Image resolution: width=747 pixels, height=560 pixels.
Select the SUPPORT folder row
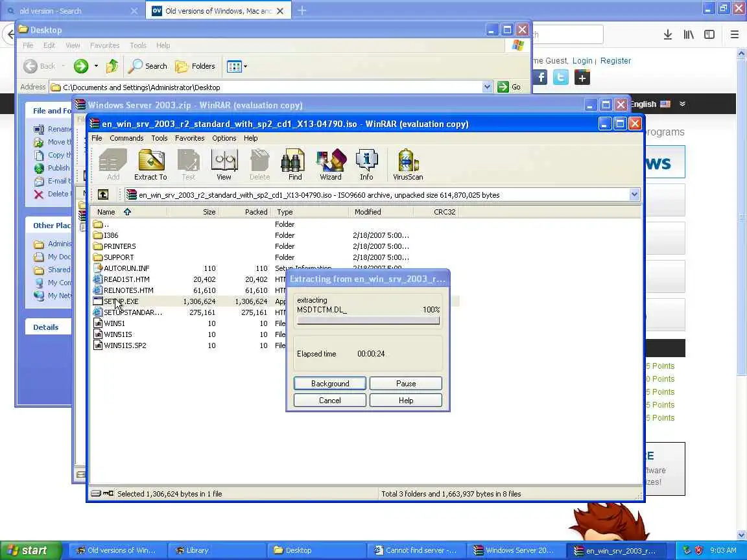[274, 257]
